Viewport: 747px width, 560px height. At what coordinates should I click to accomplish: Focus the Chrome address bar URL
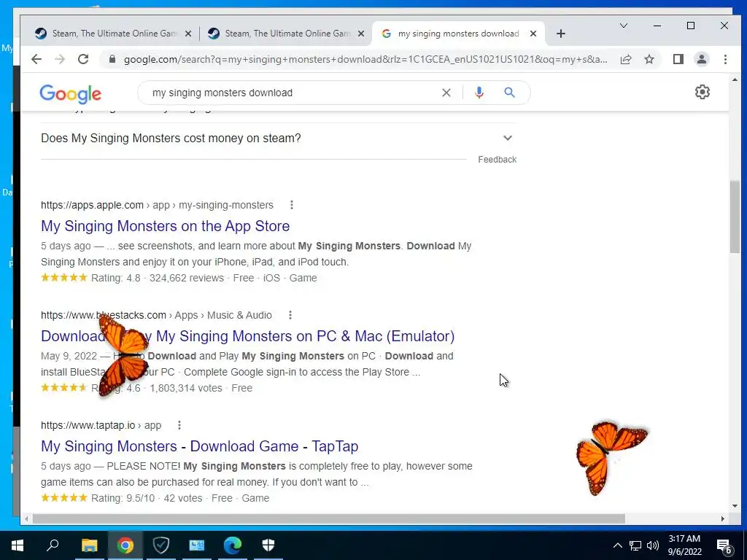(x=365, y=60)
